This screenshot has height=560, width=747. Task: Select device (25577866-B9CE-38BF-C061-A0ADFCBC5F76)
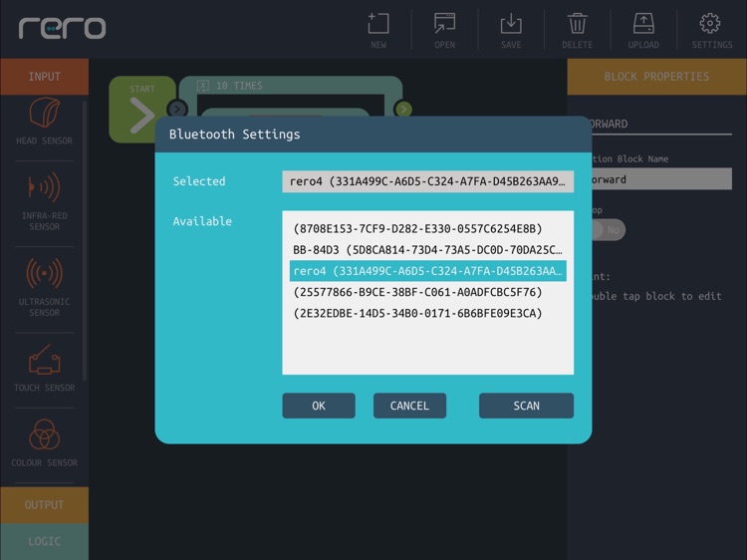pyautogui.click(x=428, y=292)
